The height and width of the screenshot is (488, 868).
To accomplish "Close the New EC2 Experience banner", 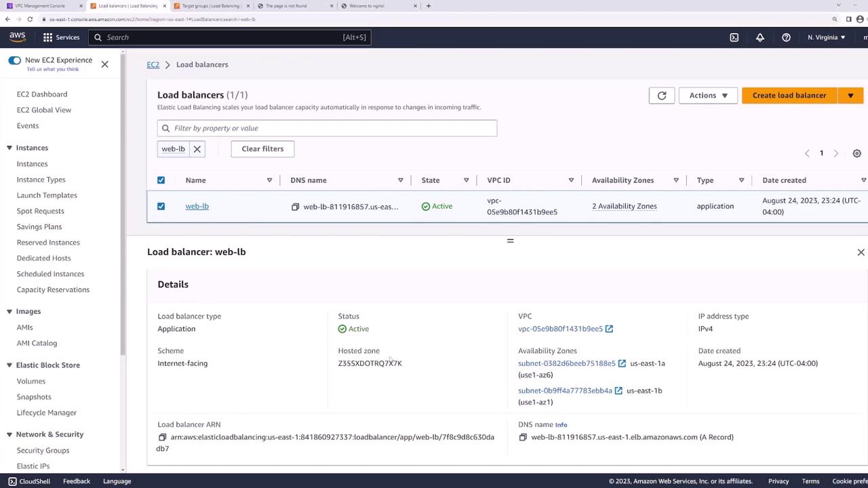I will (x=104, y=64).
